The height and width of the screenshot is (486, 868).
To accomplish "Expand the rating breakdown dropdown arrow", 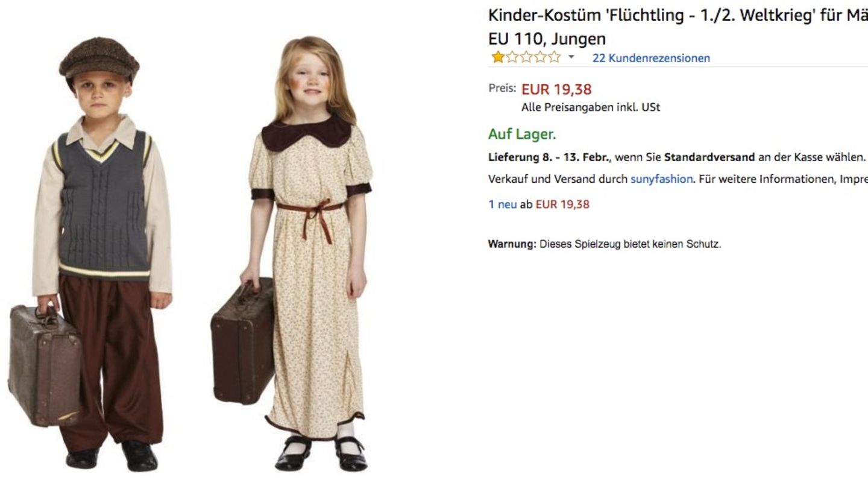I will 571,58.
